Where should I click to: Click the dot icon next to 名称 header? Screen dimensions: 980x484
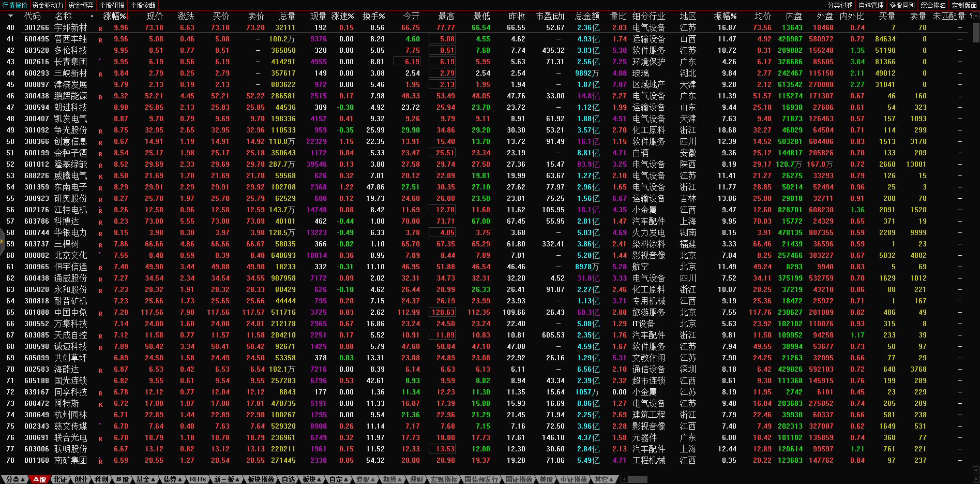(92, 16)
